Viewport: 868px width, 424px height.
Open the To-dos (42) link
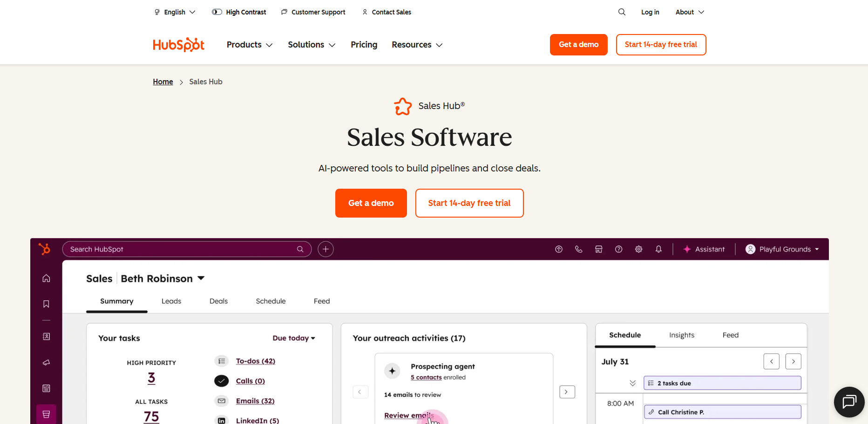256,361
